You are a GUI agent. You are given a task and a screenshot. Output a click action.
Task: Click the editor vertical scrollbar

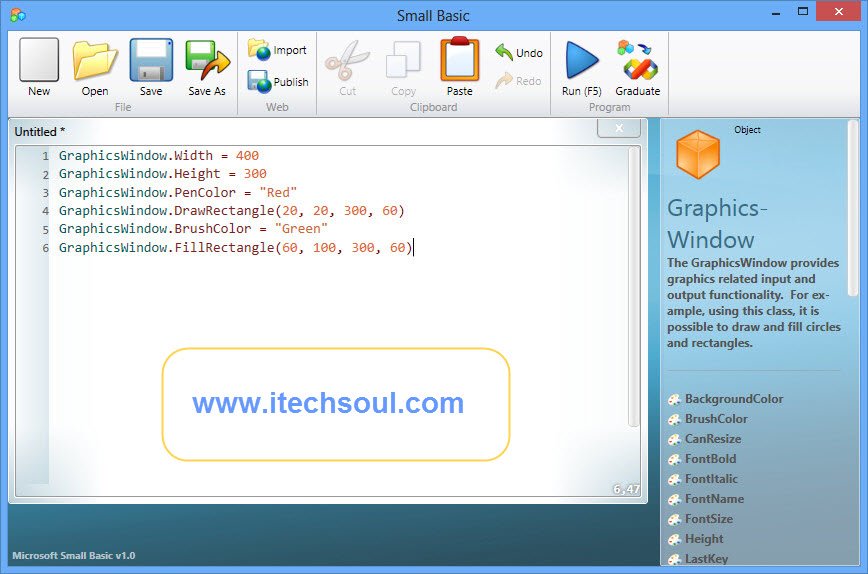click(634, 287)
